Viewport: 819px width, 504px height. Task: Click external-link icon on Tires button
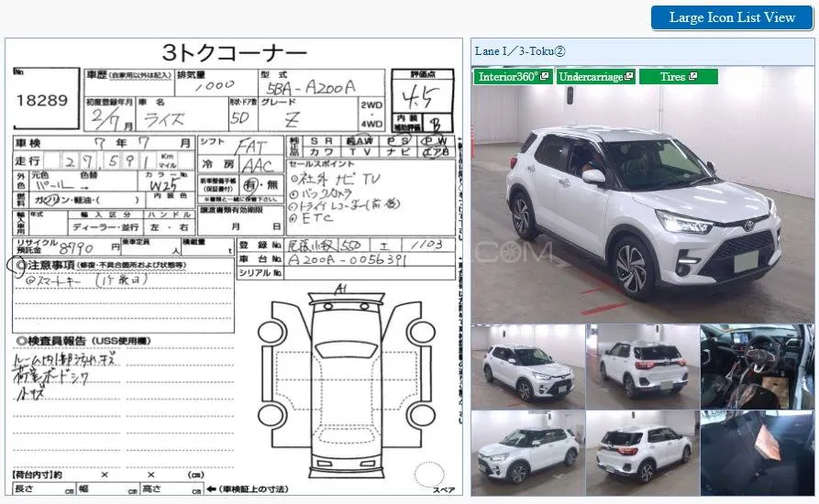tap(692, 76)
